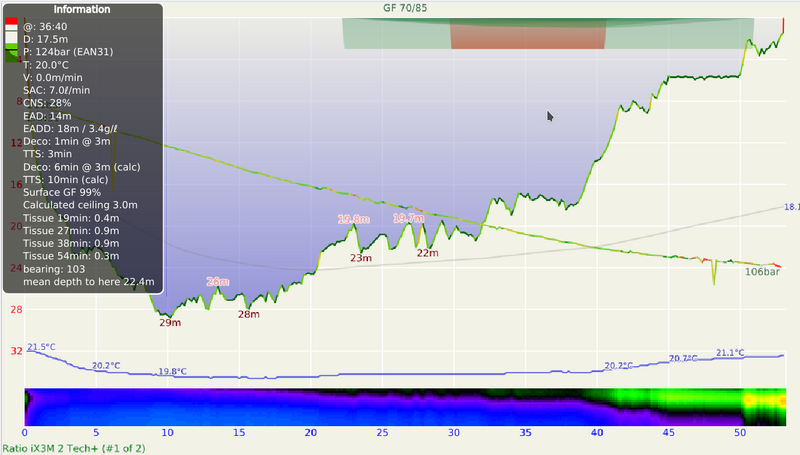Click the 50 minute mark on time axis
Viewport: 800px width, 455px height.
tap(739, 434)
